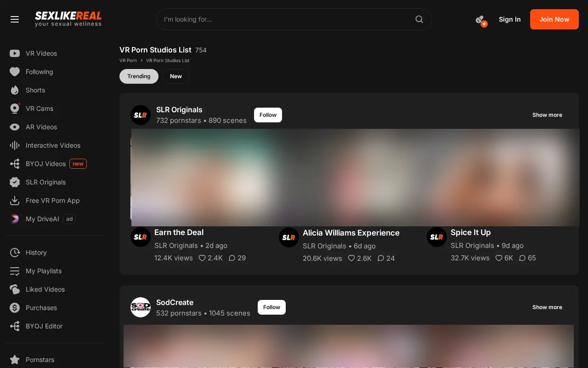Click the AR Videos eye icon

point(15,127)
